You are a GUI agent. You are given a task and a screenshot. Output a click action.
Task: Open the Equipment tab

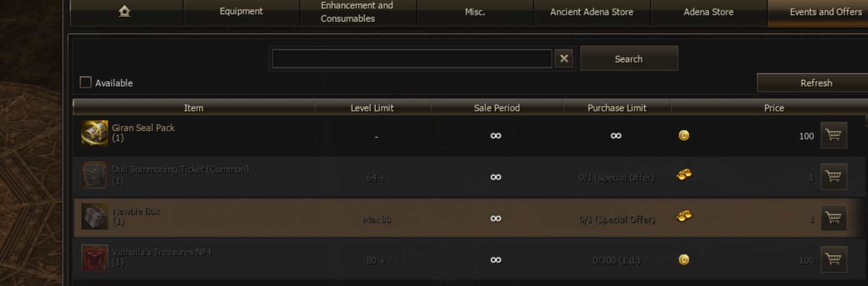(x=241, y=12)
